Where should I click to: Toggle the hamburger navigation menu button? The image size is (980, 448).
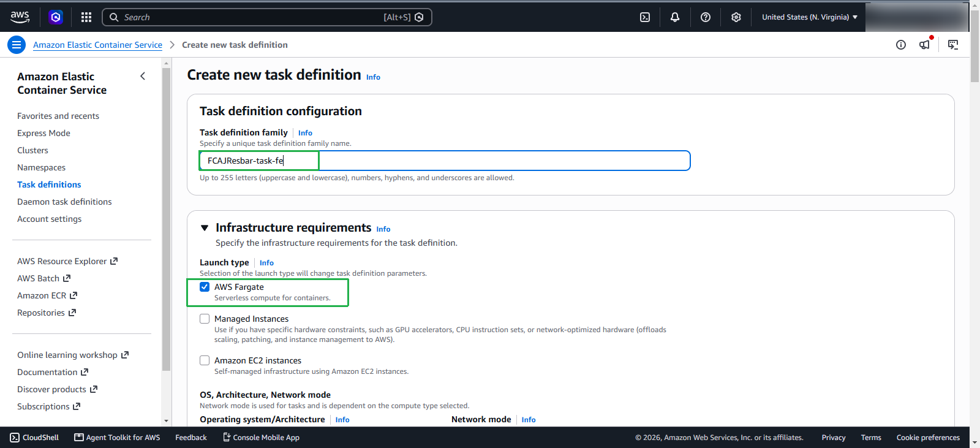click(17, 45)
